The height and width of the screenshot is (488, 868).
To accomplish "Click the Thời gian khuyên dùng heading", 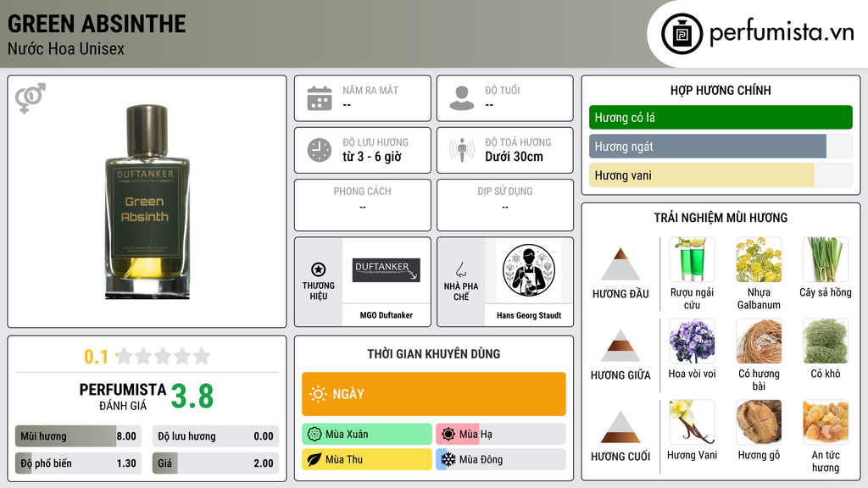I will point(434,353).
